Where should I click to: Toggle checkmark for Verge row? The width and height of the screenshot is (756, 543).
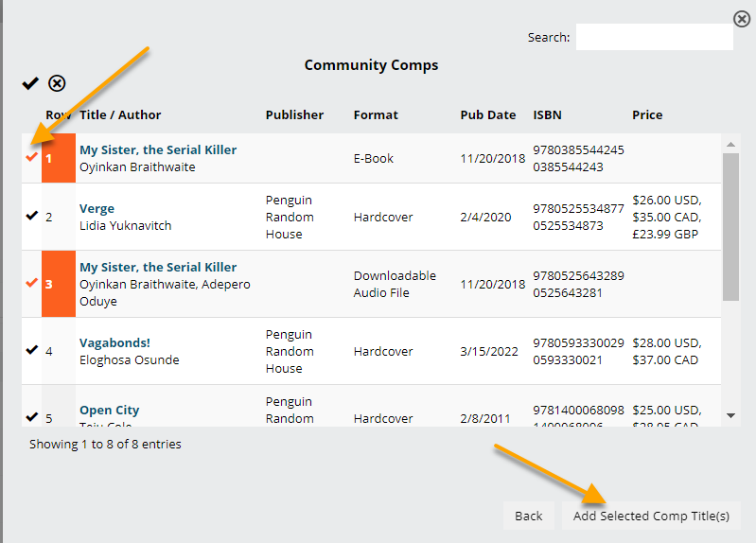[x=32, y=216]
